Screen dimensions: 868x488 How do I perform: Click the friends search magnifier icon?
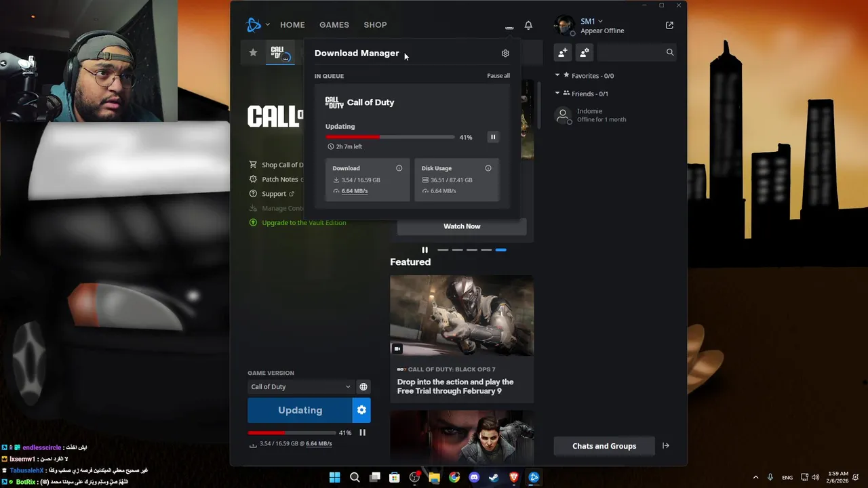(x=670, y=52)
